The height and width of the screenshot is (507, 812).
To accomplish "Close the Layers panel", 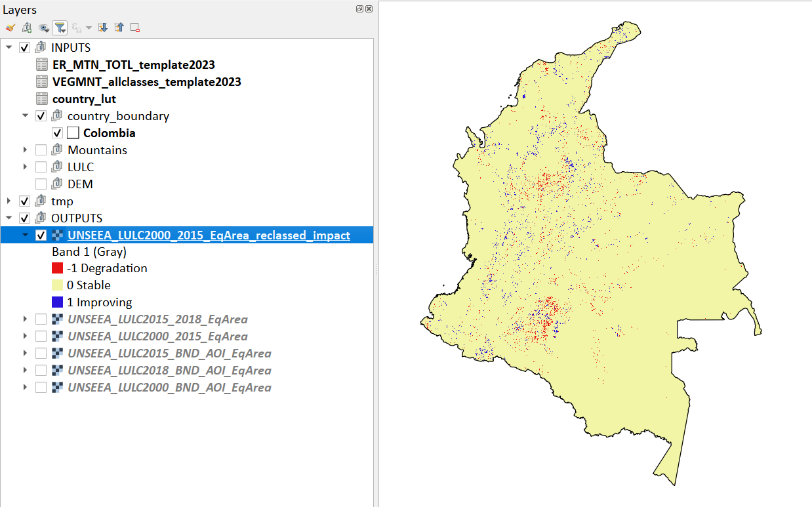I will coord(369,9).
